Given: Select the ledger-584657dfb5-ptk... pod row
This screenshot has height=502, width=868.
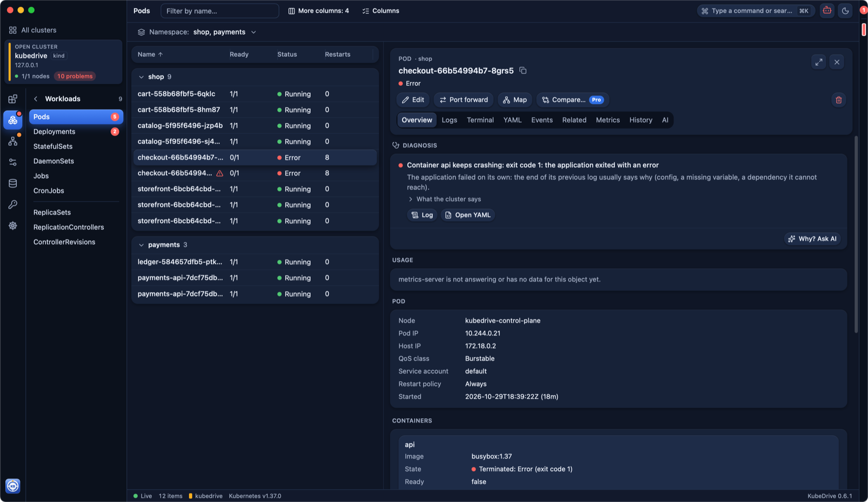Looking at the screenshot, I should [255, 262].
